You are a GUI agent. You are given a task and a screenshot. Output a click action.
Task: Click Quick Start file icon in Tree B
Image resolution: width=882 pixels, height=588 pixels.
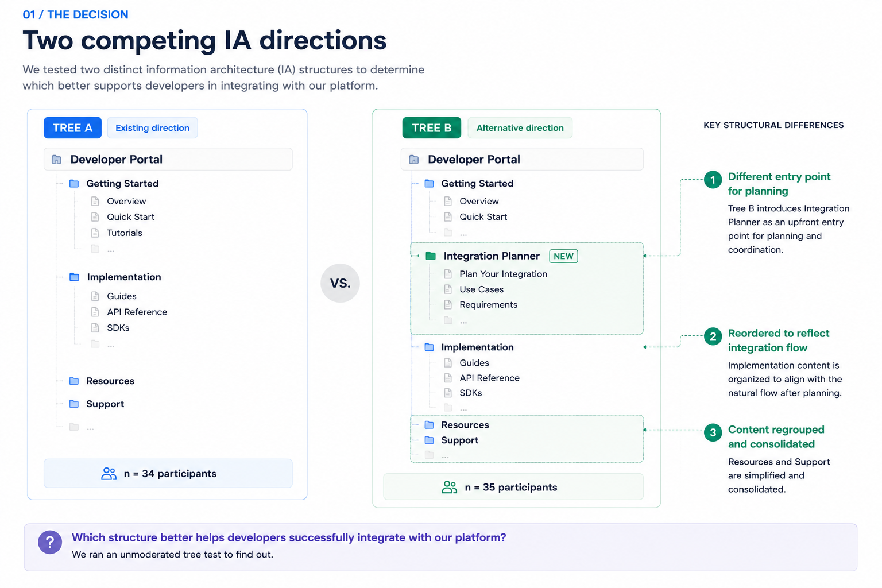coord(448,217)
